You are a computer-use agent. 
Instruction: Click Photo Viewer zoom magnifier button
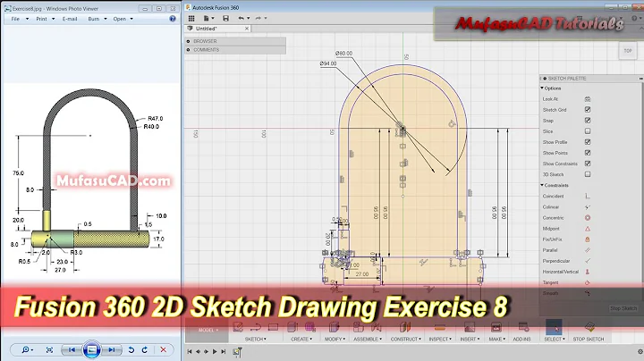tap(27, 350)
